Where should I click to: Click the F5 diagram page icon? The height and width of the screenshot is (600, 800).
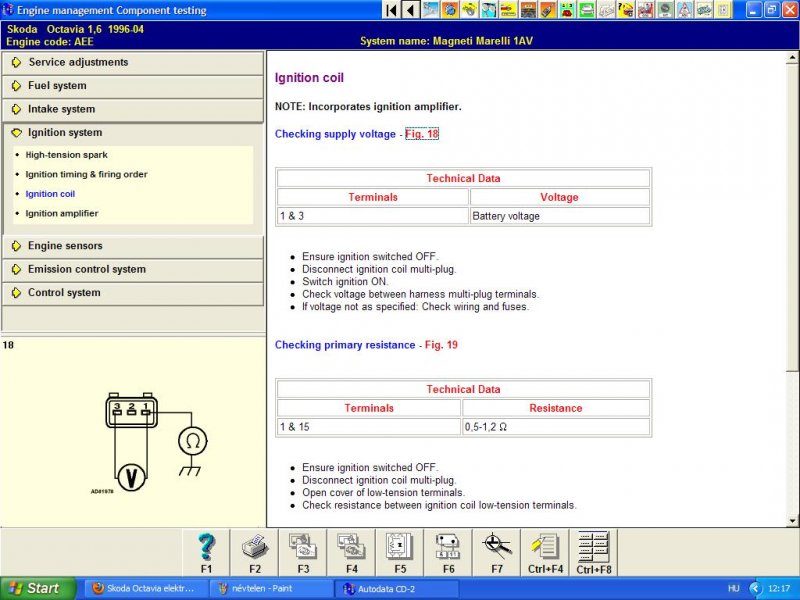(x=400, y=552)
